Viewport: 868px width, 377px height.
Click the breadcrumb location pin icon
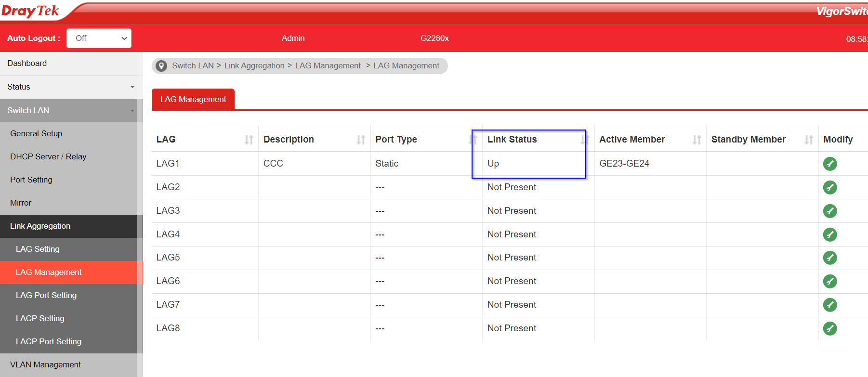point(161,66)
